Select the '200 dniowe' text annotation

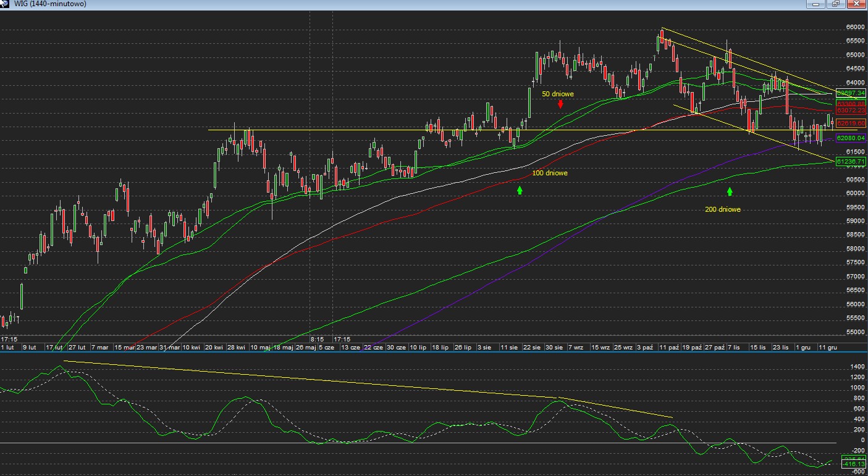point(722,209)
